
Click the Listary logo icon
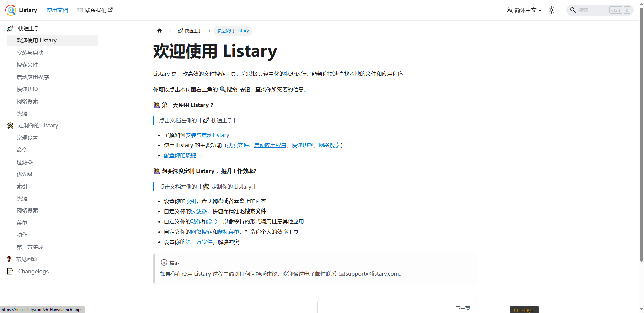pos(11,10)
